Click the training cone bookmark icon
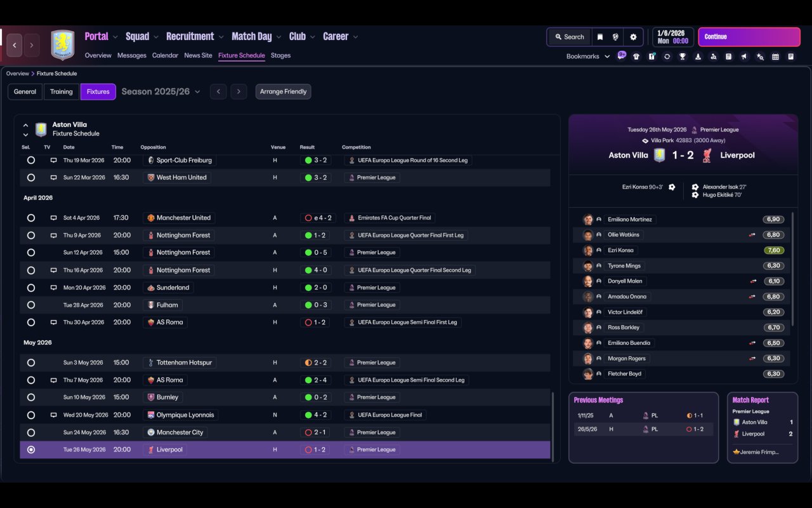Screen dimensions: 812x508 coord(698,57)
